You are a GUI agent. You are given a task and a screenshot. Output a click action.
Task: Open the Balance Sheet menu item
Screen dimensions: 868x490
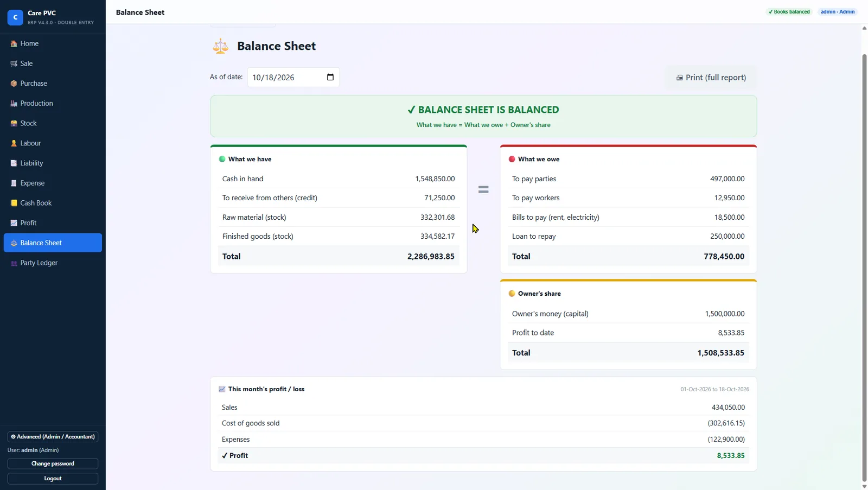(53, 243)
